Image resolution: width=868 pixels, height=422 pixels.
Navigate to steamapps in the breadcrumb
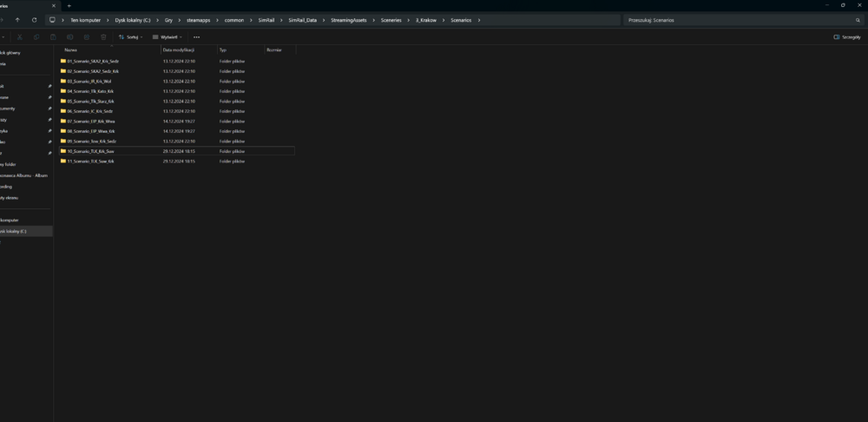tap(198, 20)
